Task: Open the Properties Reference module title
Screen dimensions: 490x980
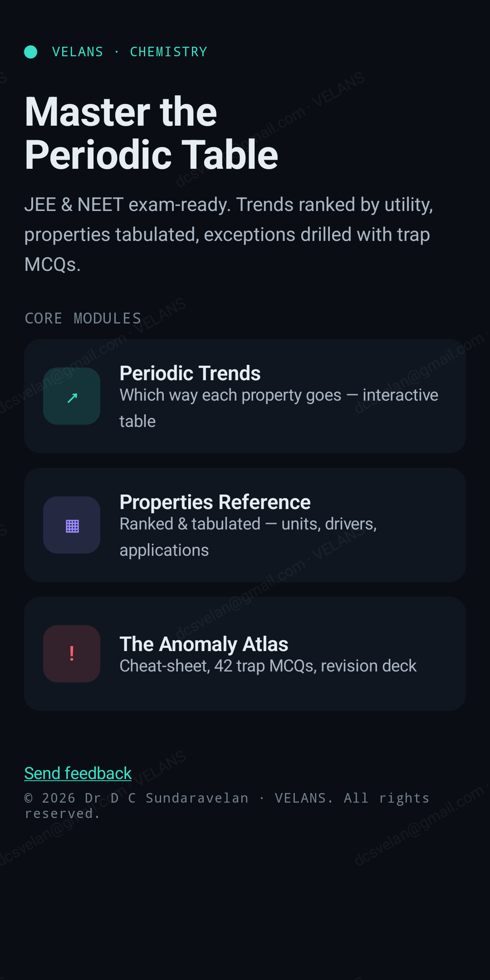Action: tap(215, 502)
